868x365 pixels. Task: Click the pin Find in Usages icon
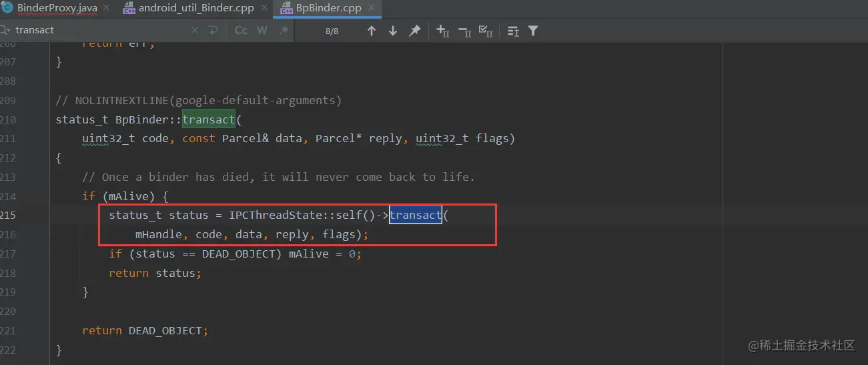(414, 31)
